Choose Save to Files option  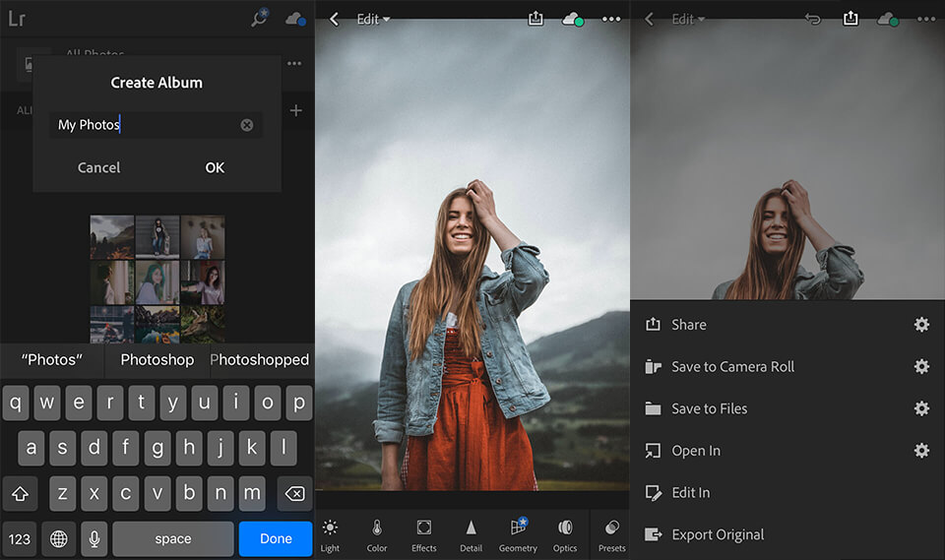click(x=709, y=408)
